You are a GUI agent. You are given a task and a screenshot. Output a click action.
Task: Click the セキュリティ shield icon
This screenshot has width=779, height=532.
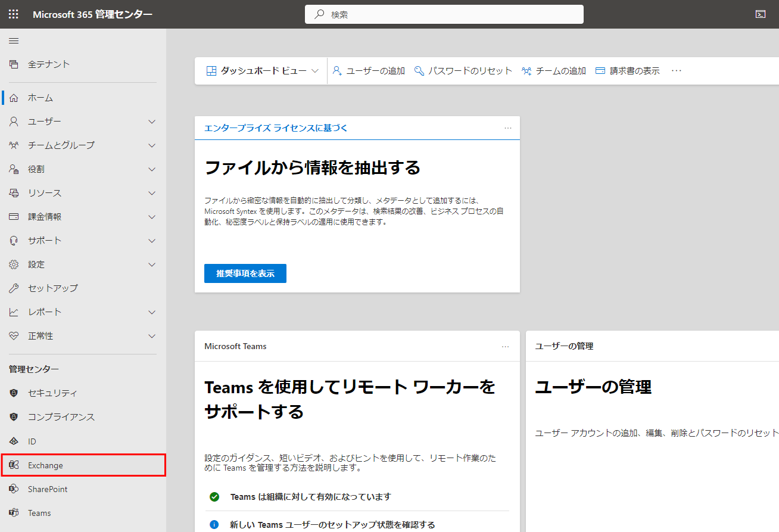coord(14,393)
